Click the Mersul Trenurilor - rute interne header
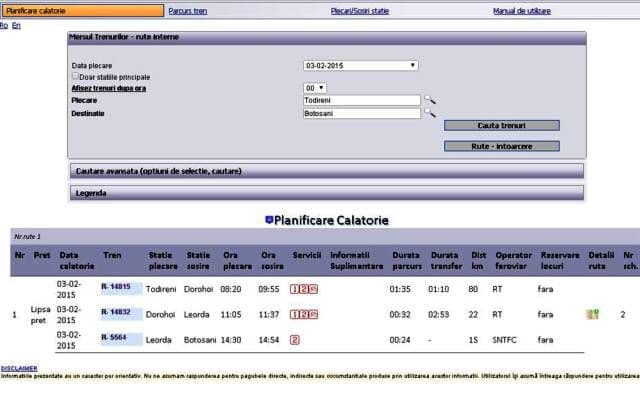This screenshot has width=640, height=396. (327, 37)
